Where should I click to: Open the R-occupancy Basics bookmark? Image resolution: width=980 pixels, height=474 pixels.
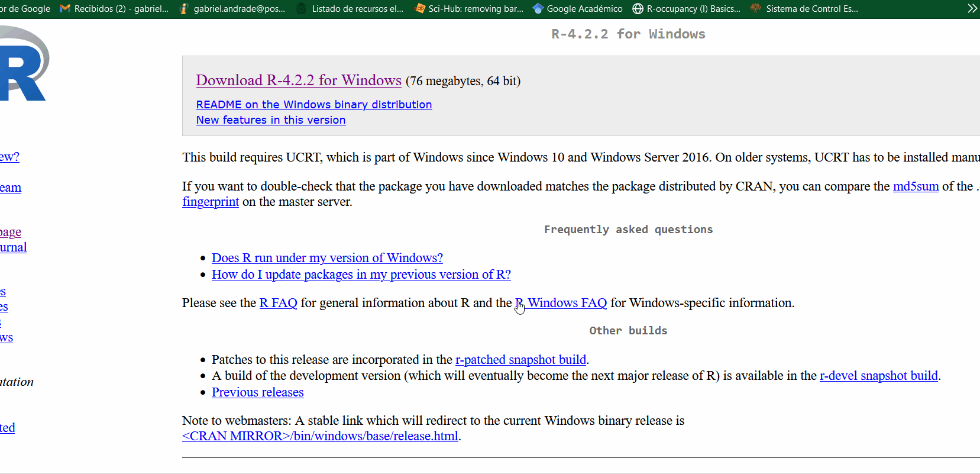click(687, 9)
